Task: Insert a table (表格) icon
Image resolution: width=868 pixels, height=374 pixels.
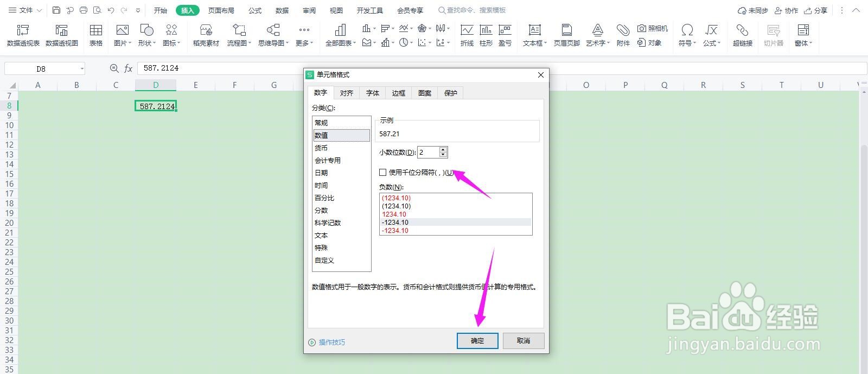Action: click(96, 35)
